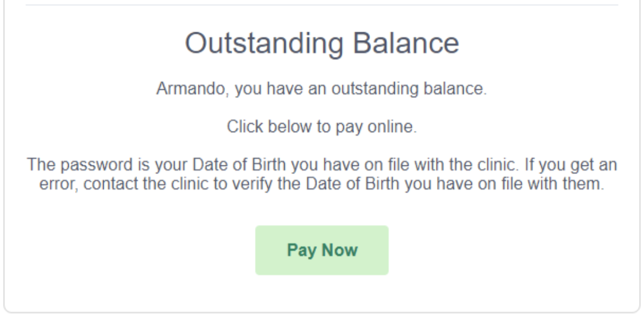
Task: Click 'outstanding balance.' in the greeting line
Action: (409, 89)
